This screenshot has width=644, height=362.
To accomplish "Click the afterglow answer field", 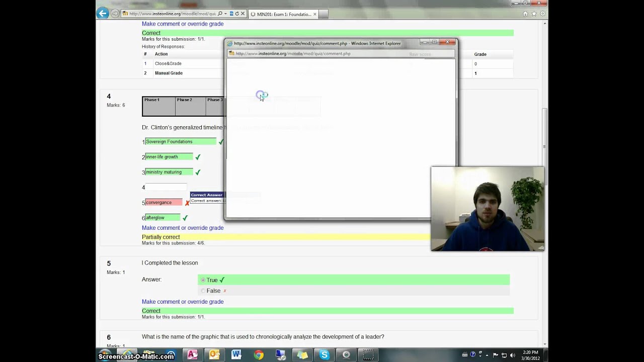I will click(x=163, y=218).
